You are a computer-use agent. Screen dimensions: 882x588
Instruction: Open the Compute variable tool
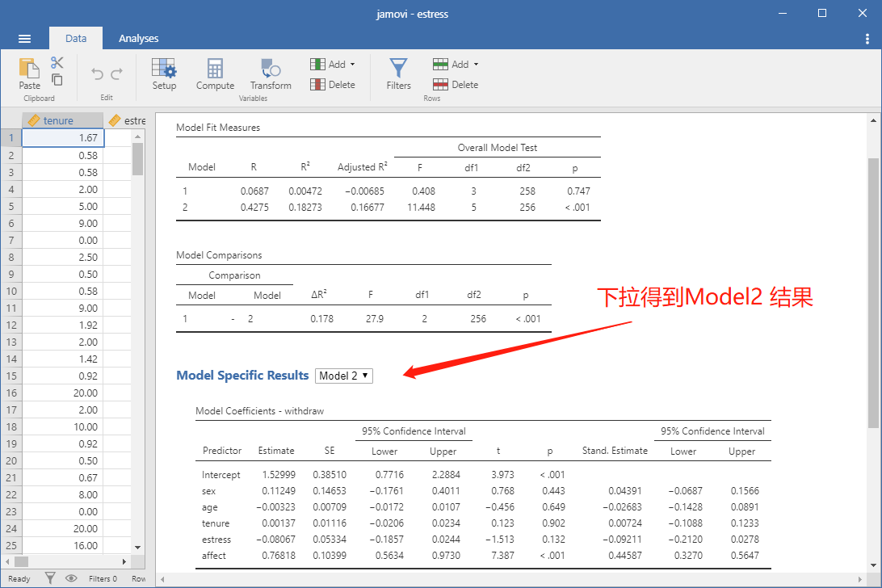click(215, 73)
